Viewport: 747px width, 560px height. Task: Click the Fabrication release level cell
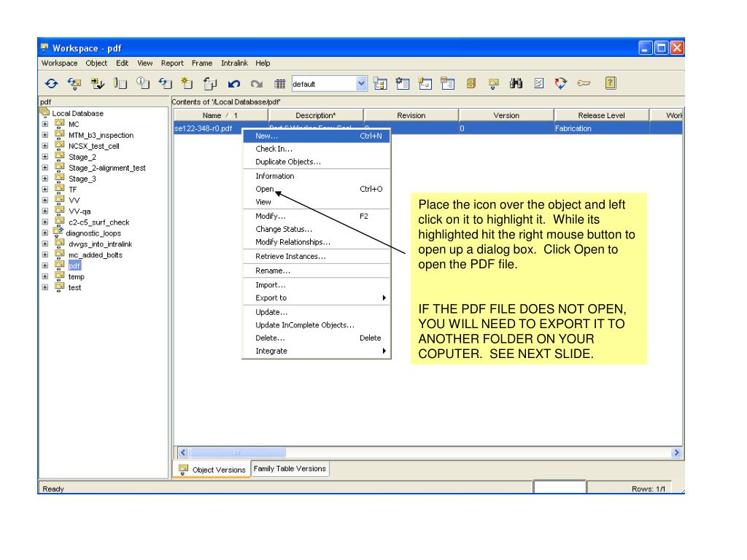point(601,128)
